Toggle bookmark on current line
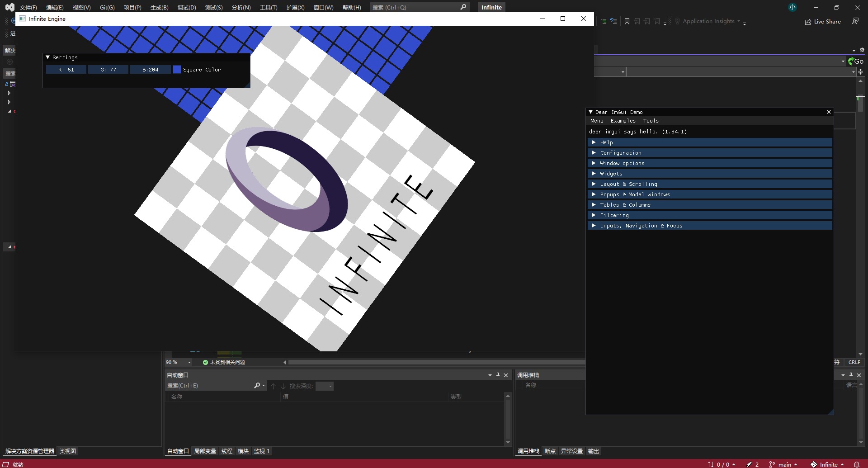 point(627,21)
